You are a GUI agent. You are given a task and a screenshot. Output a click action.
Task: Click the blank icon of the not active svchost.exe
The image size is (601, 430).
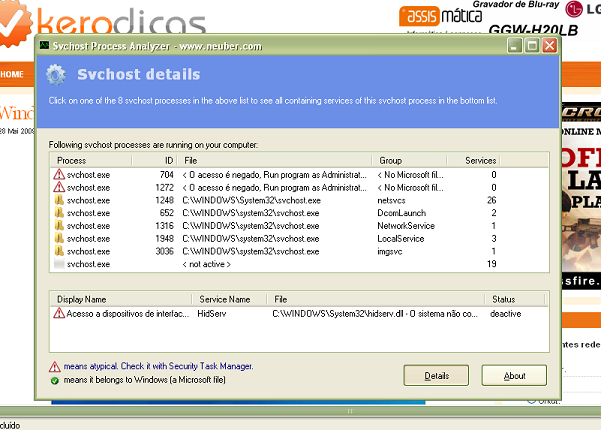[x=59, y=264]
